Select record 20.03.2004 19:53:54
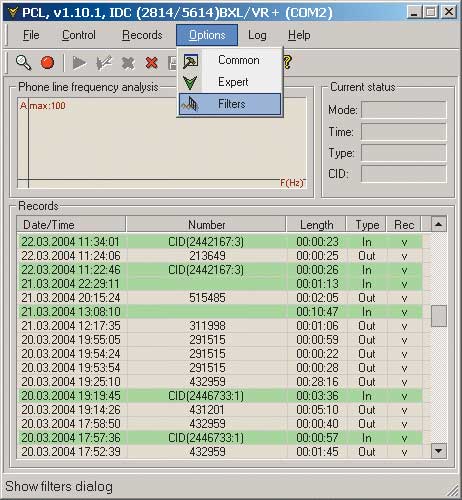The height and width of the screenshot is (500, 462). tap(220, 368)
